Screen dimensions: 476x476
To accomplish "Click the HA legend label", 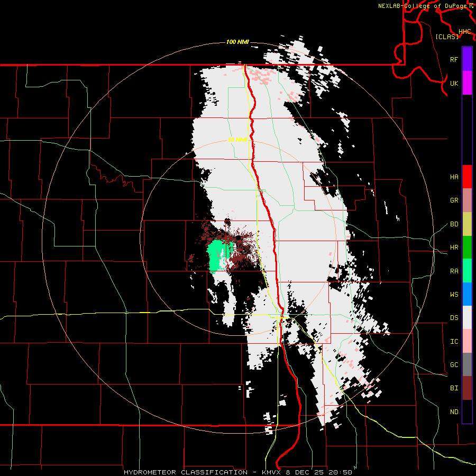I will pyautogui.click(x=454, y=177).
